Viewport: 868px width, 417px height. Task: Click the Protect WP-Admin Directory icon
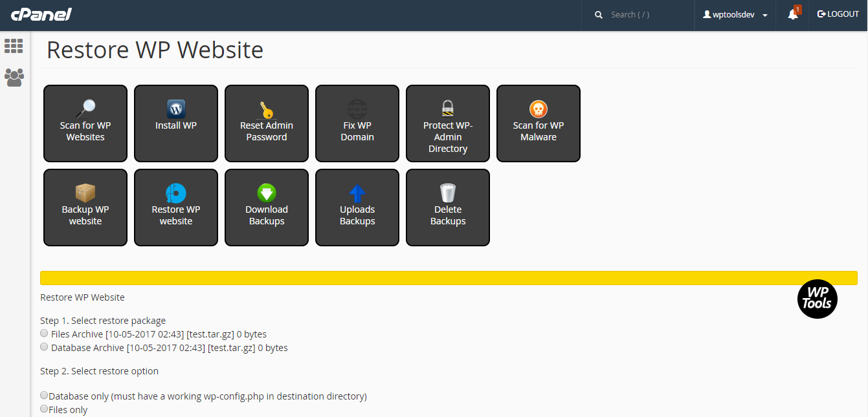pos(447,123)
